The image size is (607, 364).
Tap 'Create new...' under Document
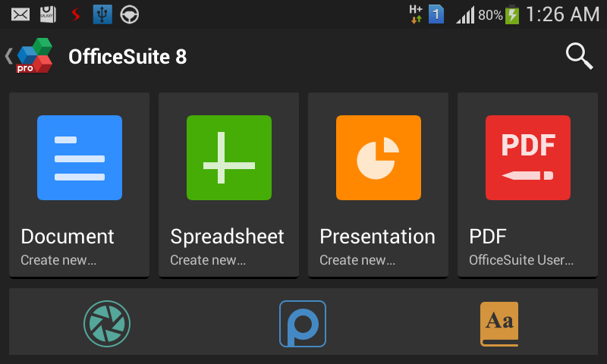(58, 260)
